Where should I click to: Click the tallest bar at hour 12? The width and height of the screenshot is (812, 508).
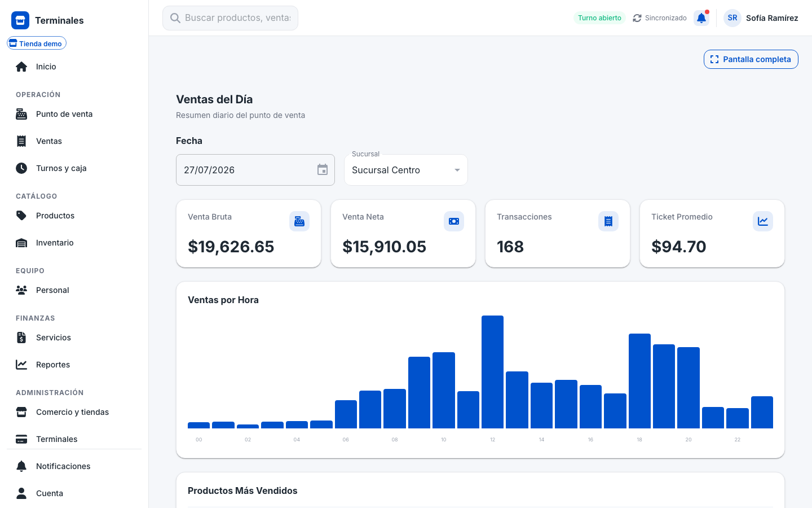click(x=492, y=372)
